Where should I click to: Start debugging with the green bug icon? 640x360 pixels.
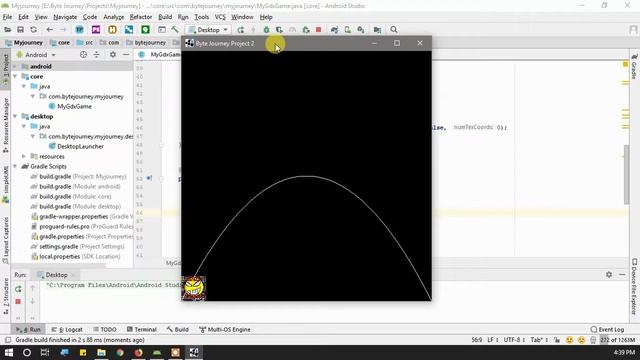pos(266,30)
